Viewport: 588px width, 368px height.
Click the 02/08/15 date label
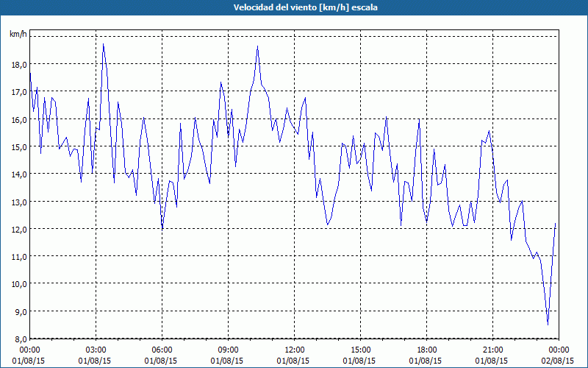point(558,361)
